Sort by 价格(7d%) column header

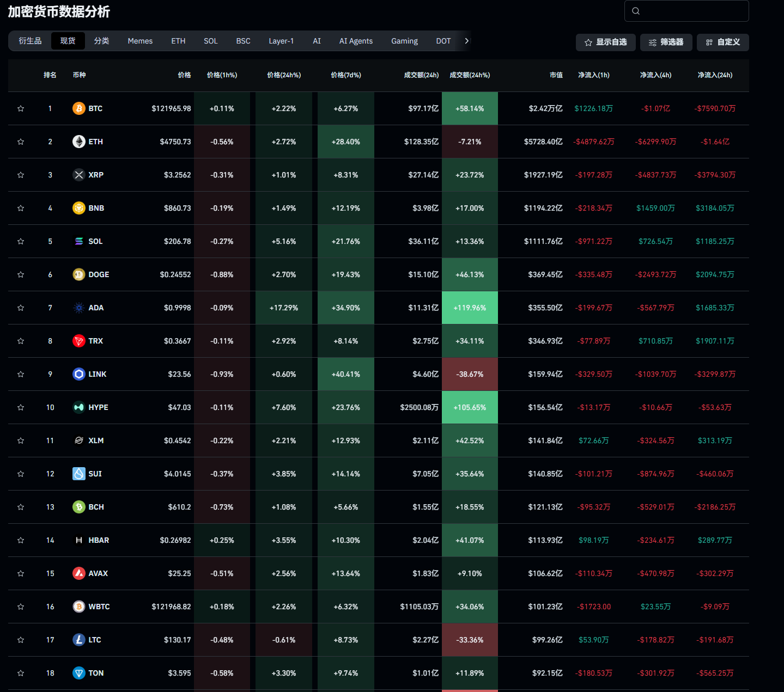tap(346, 75)
